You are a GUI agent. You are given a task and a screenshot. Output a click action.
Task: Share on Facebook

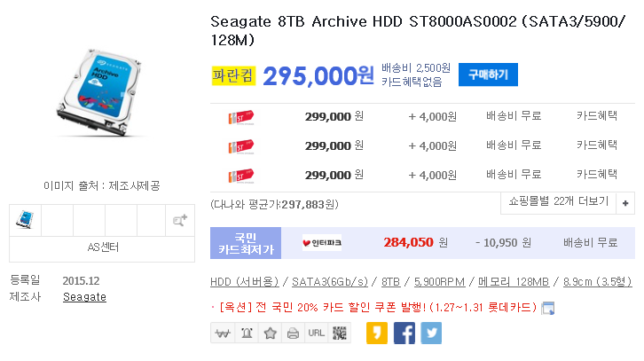(404, 334)
